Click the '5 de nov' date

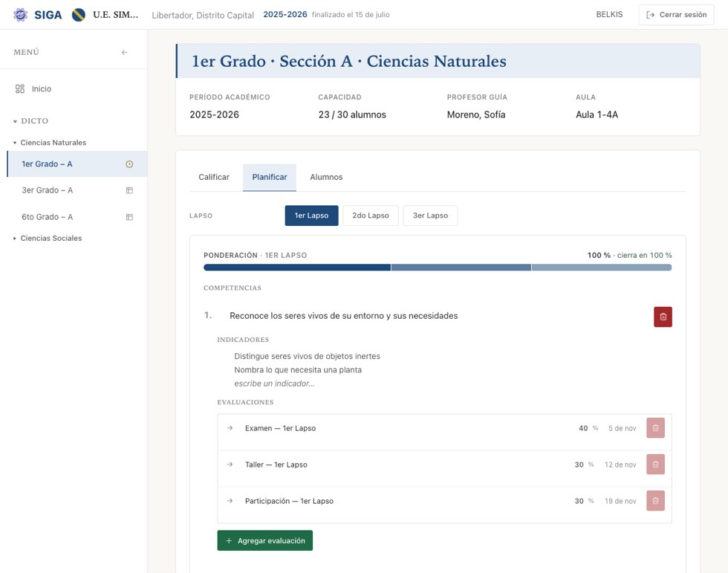tap(623, 428)
